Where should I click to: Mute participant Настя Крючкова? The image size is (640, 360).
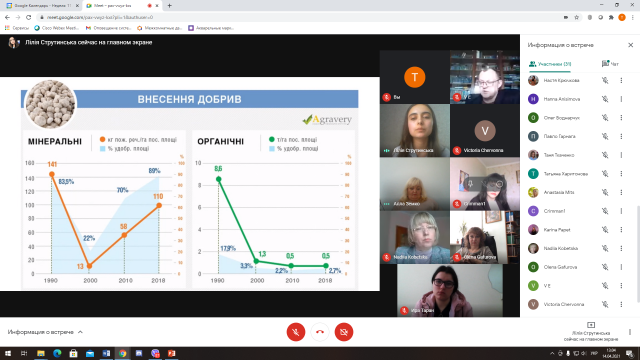pos(605,80)
